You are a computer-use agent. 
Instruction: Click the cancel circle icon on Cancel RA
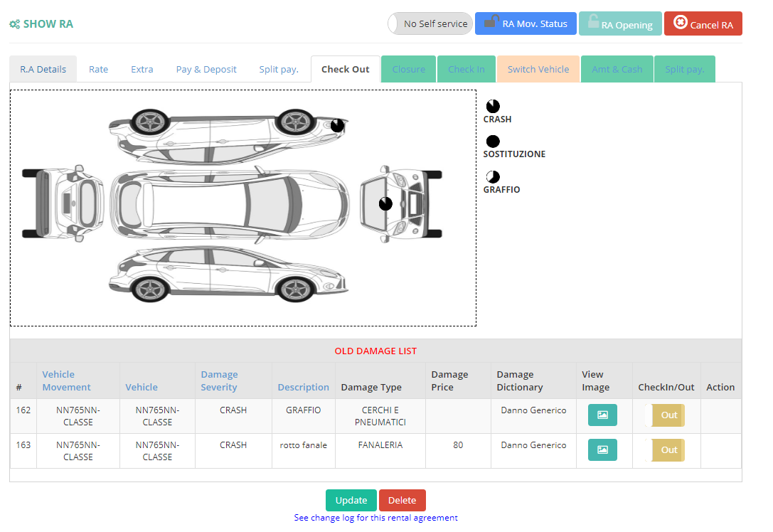pyautogui.click(x=681, y=22)
